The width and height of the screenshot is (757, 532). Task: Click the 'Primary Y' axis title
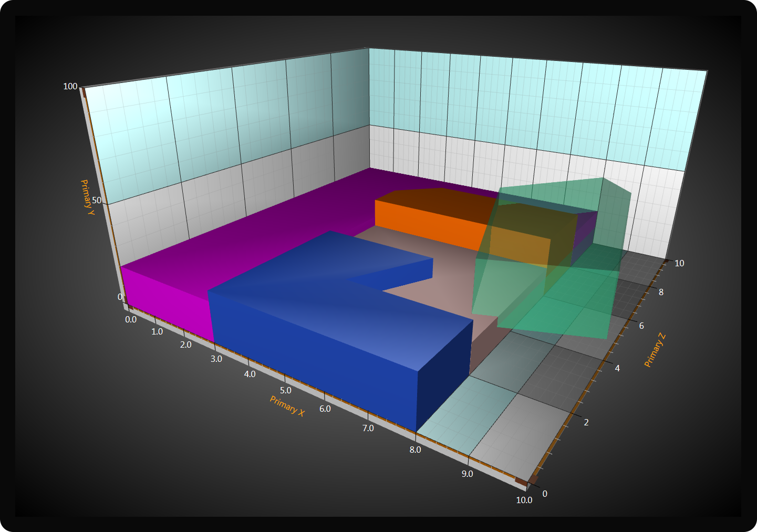point(87,197)
